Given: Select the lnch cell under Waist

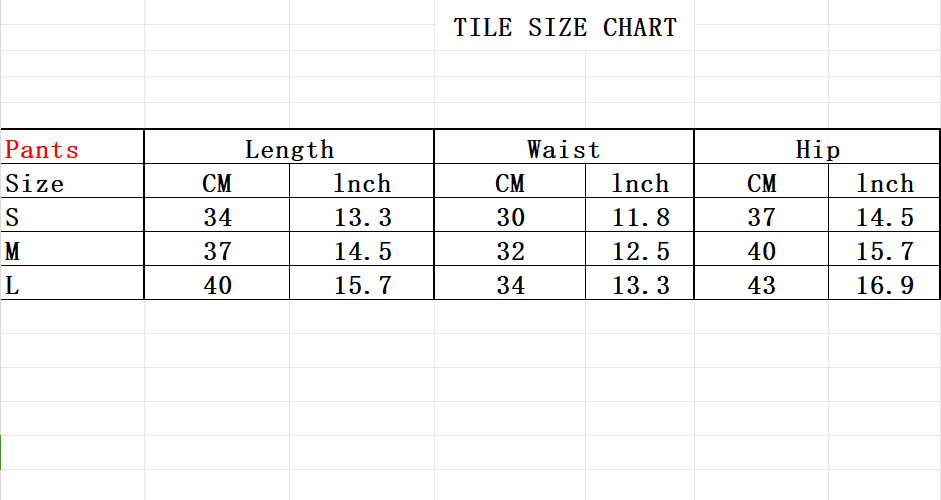Looking at the screenshot, I should 640,181.
